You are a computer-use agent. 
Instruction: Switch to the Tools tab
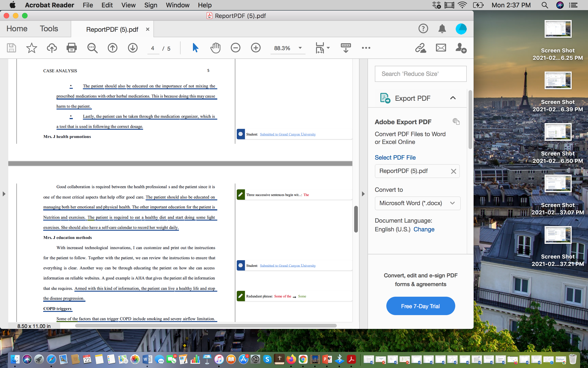click(49, 29)
